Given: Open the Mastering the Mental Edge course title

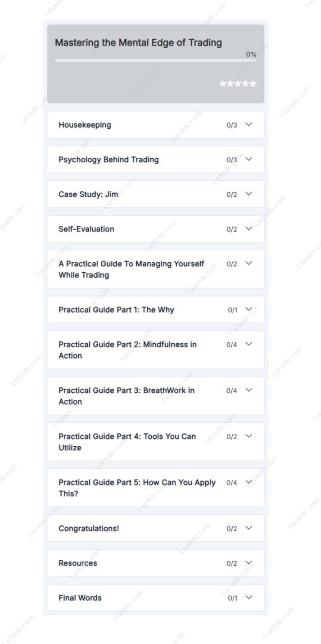Looking at the screenshot, I should click(x=138, y=43).
